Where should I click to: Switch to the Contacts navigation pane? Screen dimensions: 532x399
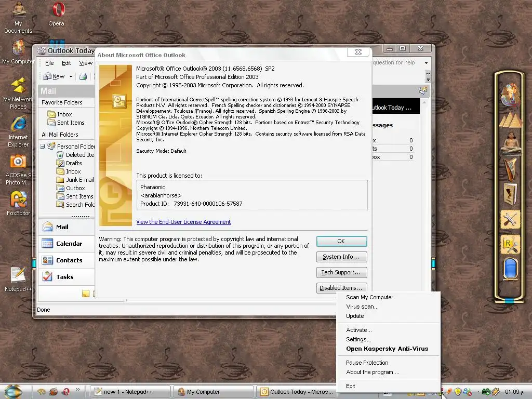pos(66,260)
